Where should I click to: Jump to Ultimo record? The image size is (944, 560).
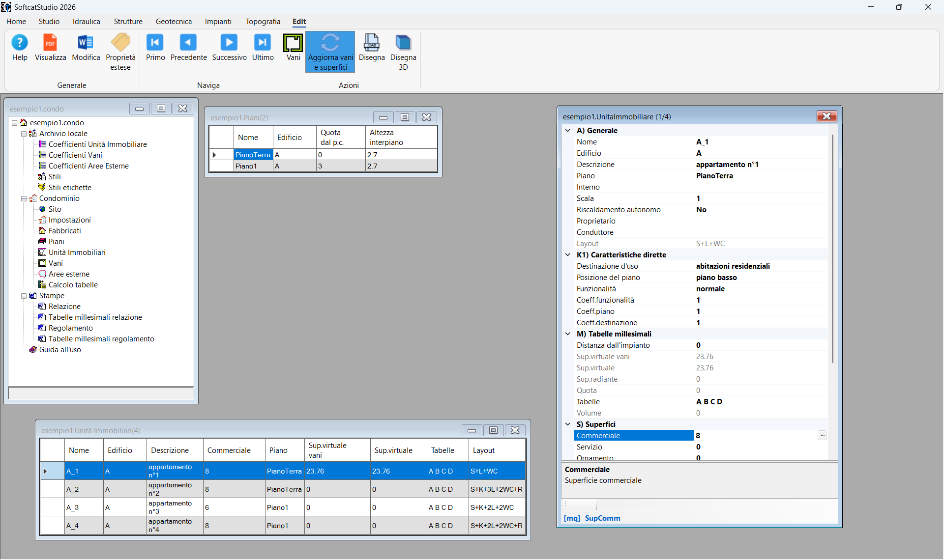(263, 48)
